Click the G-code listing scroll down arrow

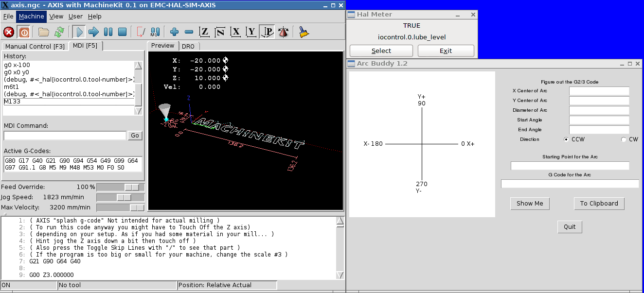(x=340, y=275)
